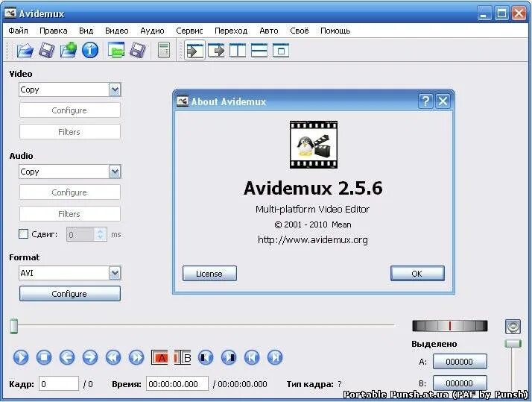This screenshot has height=402, width=532.
Task: Select the output preview mode icon
Action: coord(216,51)
